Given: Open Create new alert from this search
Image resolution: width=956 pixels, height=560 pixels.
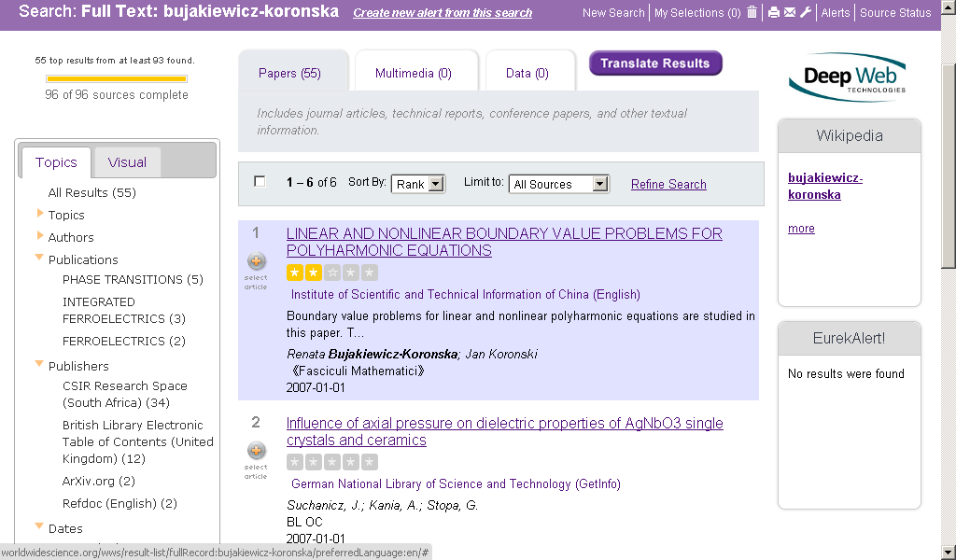Looking at the screenshot, I should [x=443, y=13].
